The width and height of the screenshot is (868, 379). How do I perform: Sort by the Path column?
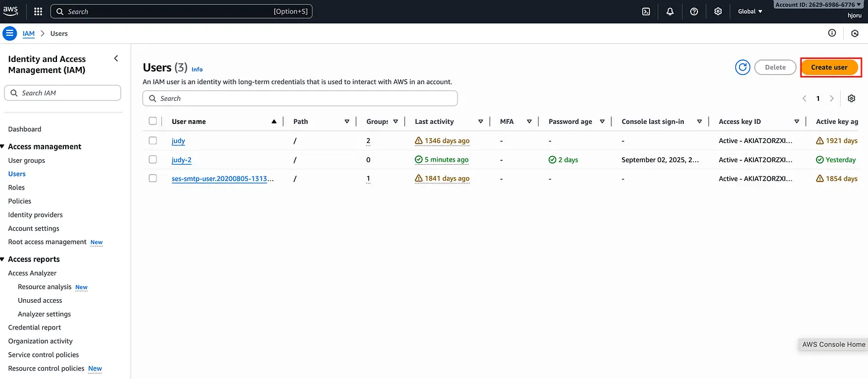coord(347,121)
